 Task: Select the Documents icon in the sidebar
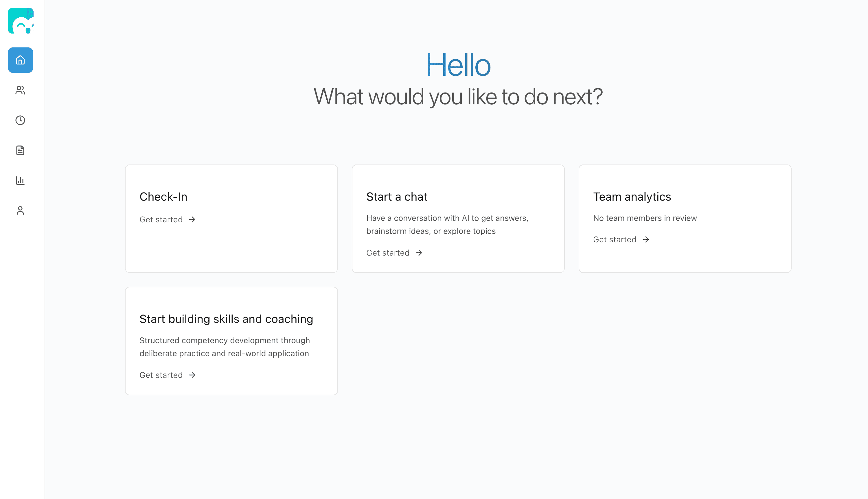(x=20, y=150)
